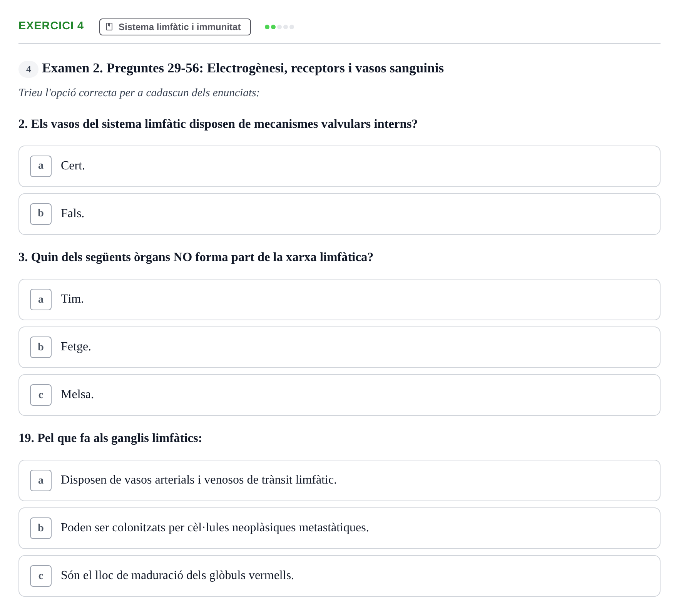Click the book icon in the topic tag
This screenshot has height=616, width=679.
click(x=109, y=27)
